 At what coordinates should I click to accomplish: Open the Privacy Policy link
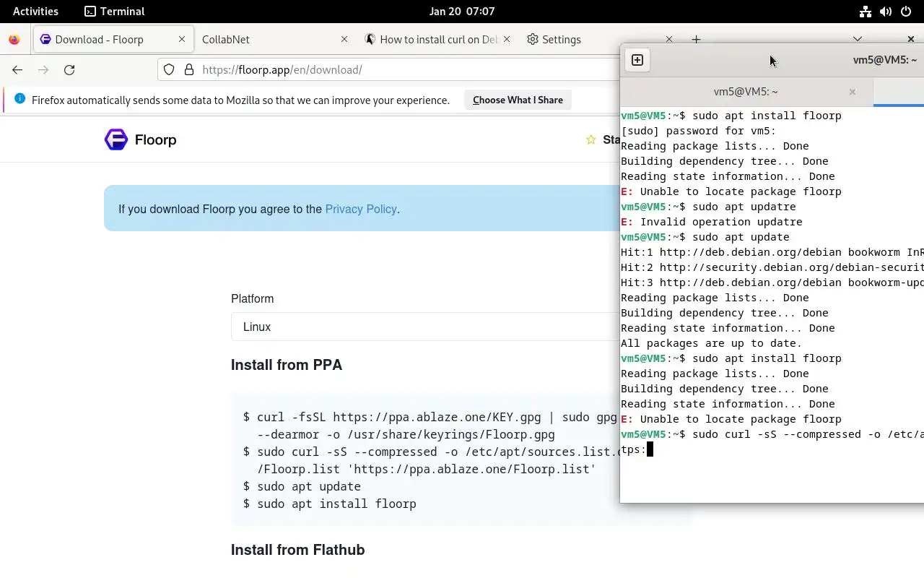coord(361,209)
